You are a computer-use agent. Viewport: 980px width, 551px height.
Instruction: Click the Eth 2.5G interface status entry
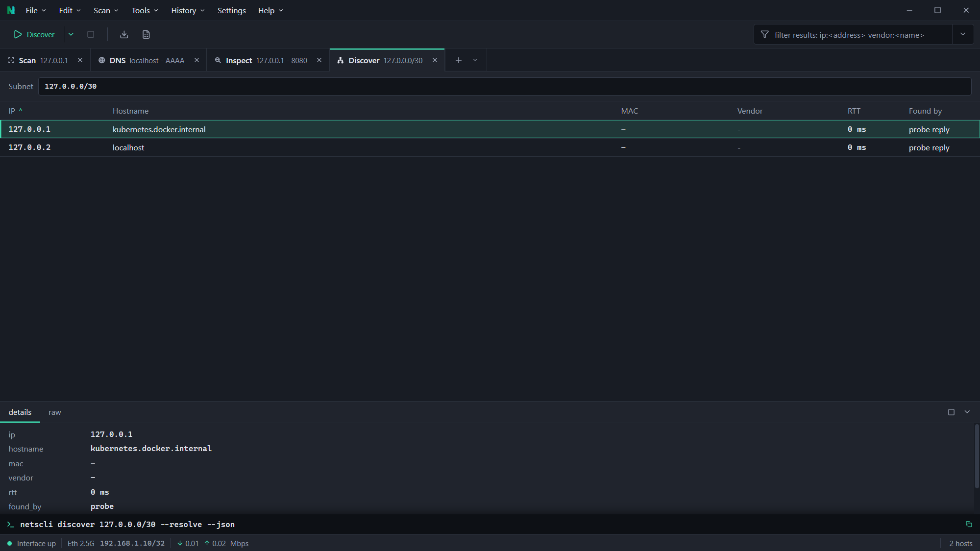pyautogui.click(x=81, y=543)
